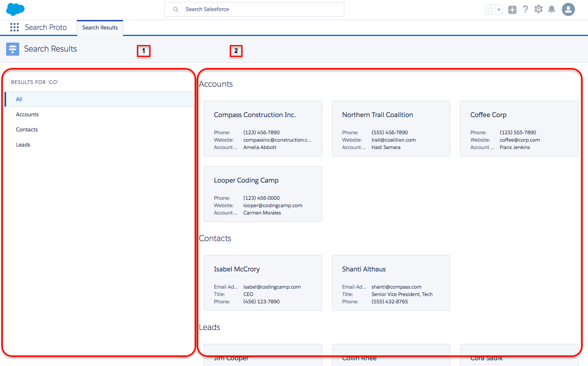
Task: Select the Search Results tab
Action: pos(100,28)
